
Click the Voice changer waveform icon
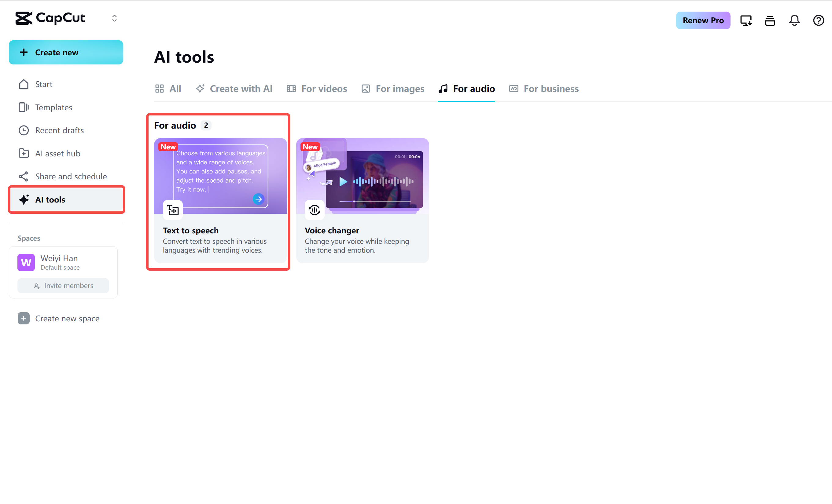[314, 210]
